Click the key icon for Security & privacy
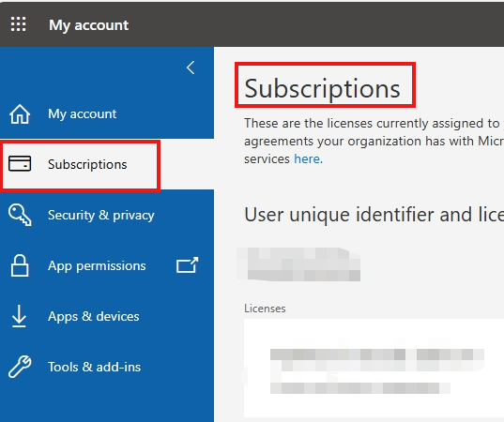Screen dimensions: 504x422 pyautogui.click(x=20, y=215)
